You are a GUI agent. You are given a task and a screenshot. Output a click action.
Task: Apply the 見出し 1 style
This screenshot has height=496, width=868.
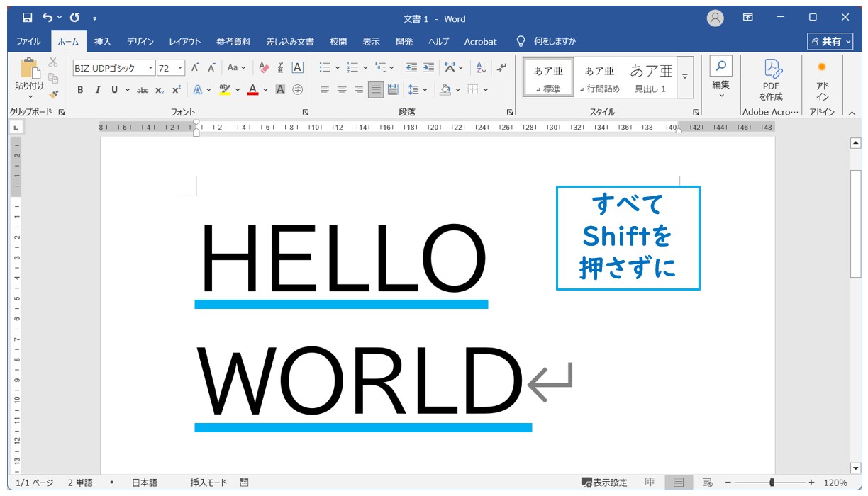(651, 77)
